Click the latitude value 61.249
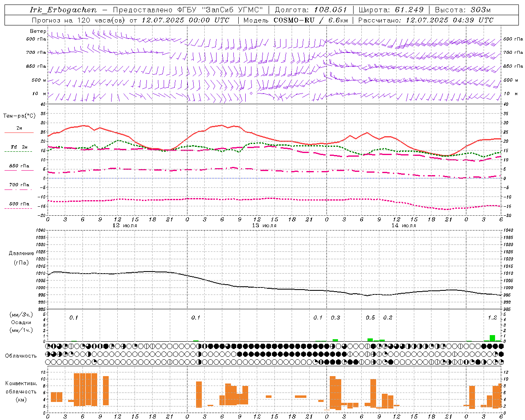Screen dimensions: 525x420 (409, 10)
